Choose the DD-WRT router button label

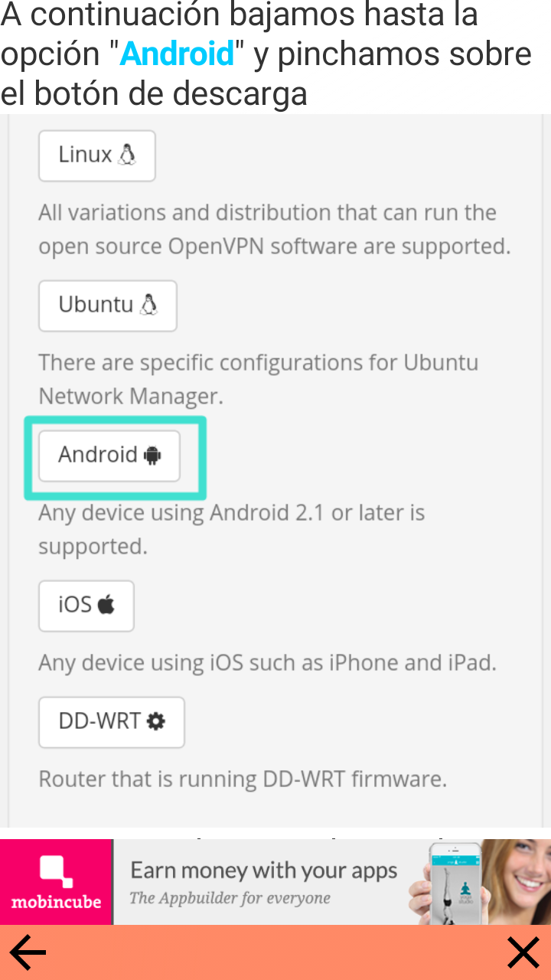(99, 721)
